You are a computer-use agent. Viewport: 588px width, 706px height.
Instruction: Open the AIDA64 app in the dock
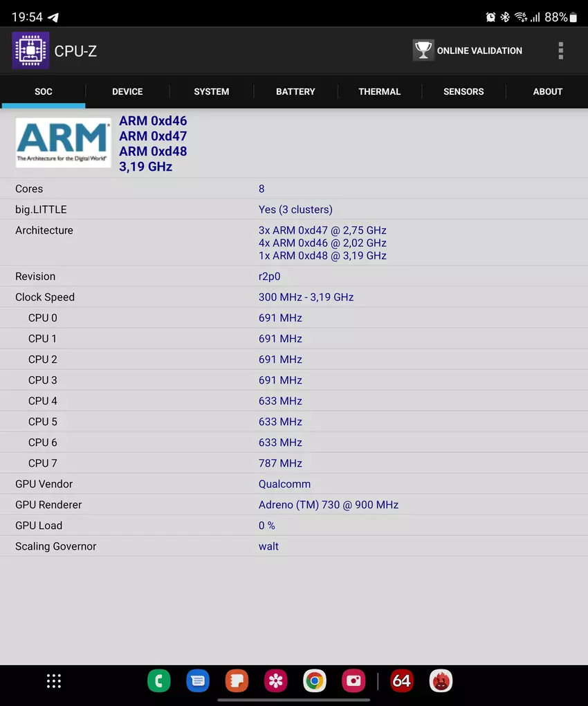[x=402, y=681]
